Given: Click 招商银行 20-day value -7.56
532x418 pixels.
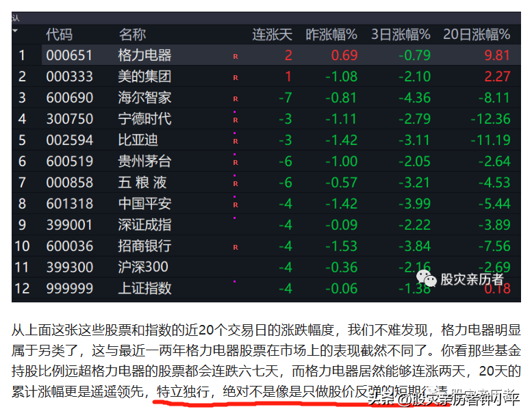Looking at the screenshot, I should click(494, 246).
